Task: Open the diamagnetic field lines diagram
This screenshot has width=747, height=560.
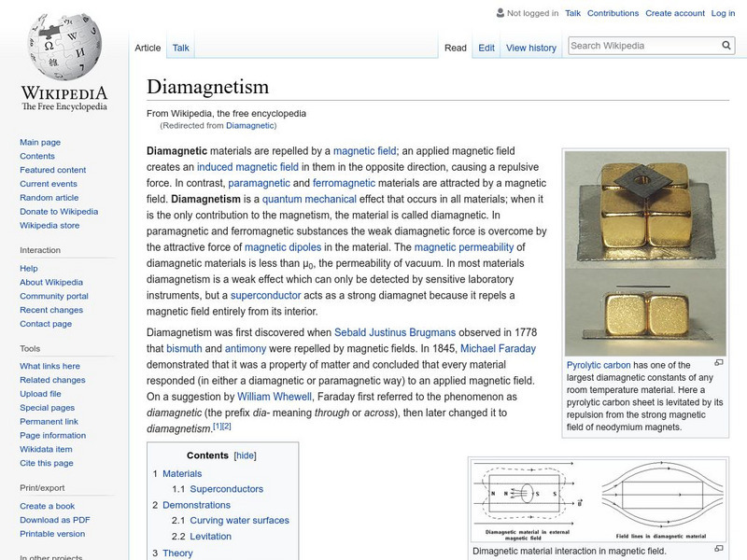Action: pos(598,500)
